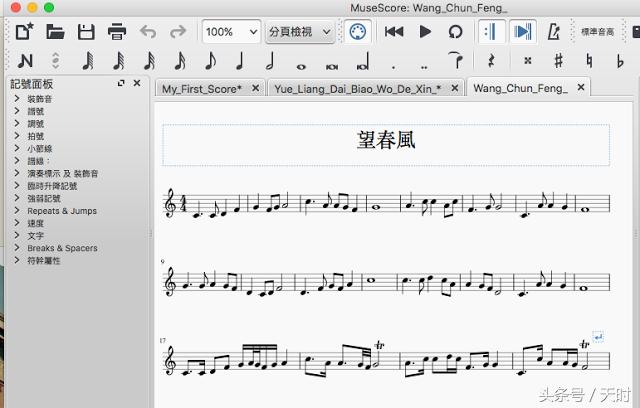Undo the last action
This screenshot has width=640, height=408.
point(148,31)
